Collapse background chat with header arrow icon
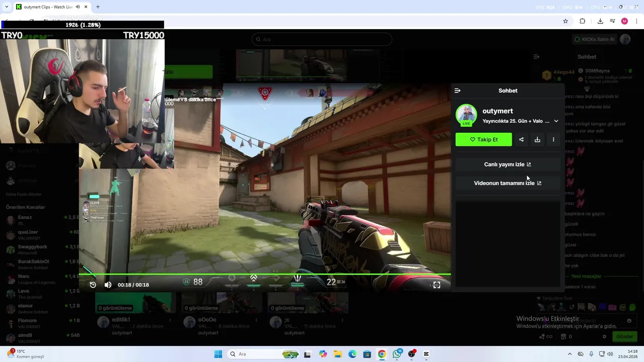This screenshot has height=362, width=644. click(x=536, y=57)
